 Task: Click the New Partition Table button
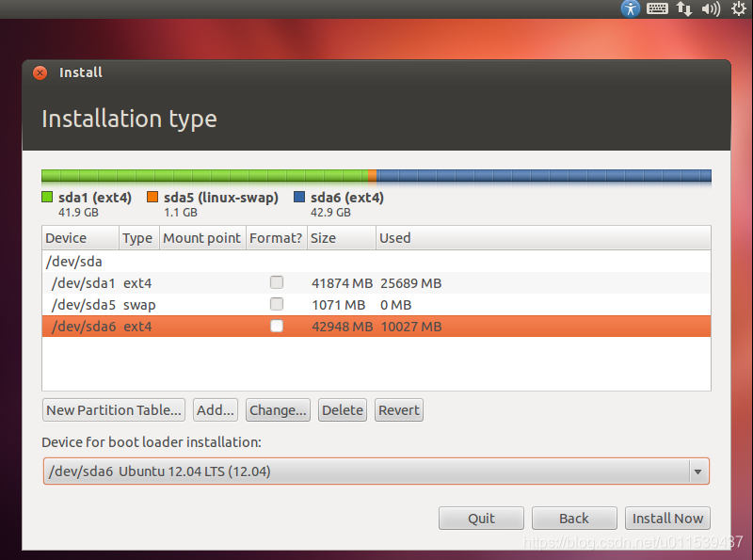(x=114, y=410)
